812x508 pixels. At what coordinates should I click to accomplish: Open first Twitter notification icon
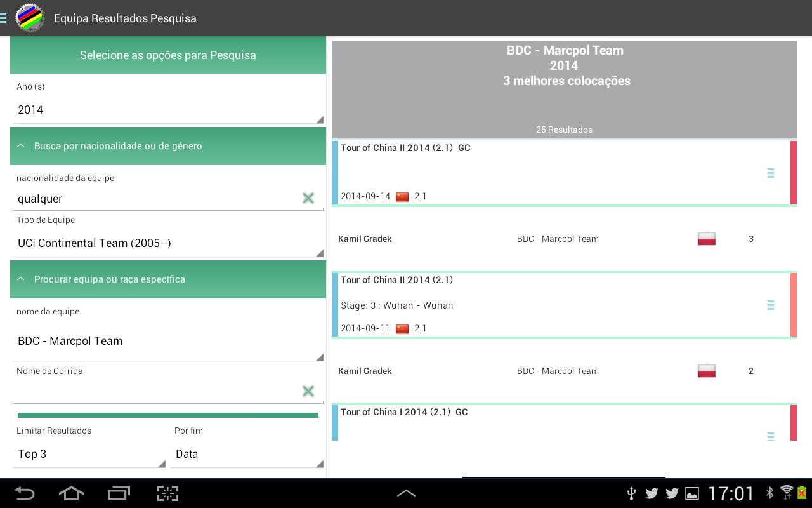coord(652,493)
